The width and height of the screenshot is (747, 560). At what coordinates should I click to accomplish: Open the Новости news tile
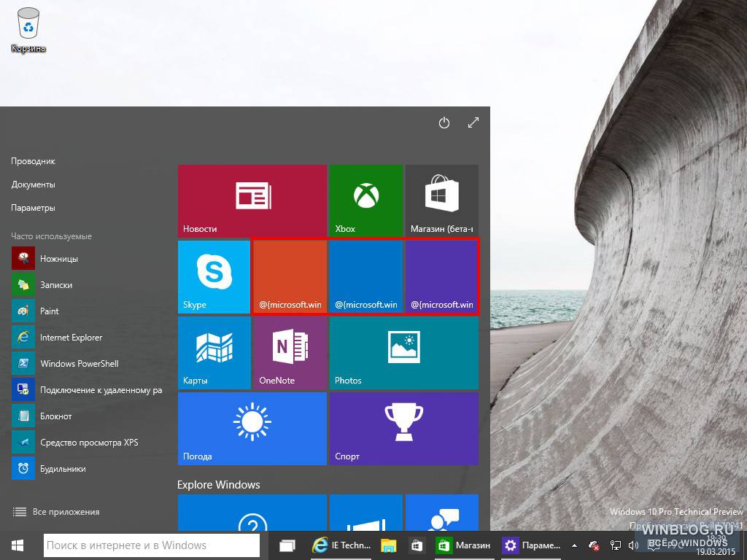point(252,201)
